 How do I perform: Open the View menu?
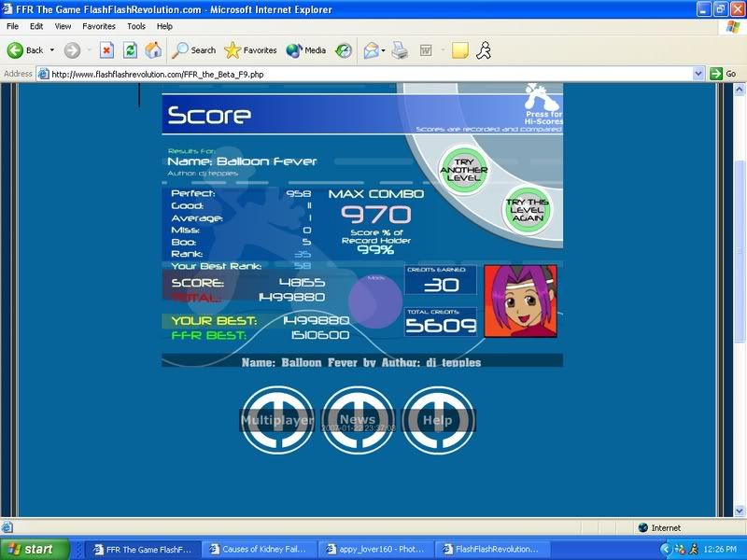coord(63,26)
